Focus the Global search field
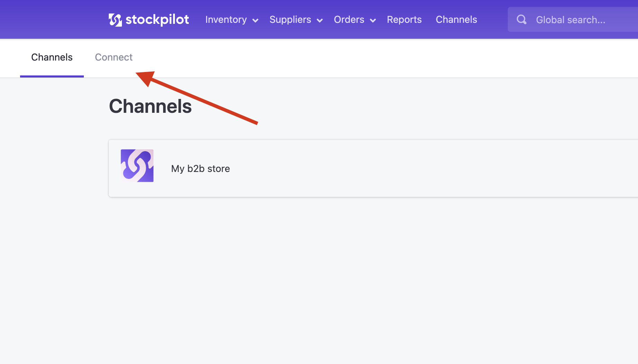This screenshot has height=364, width=638. (x=573, y=20)
